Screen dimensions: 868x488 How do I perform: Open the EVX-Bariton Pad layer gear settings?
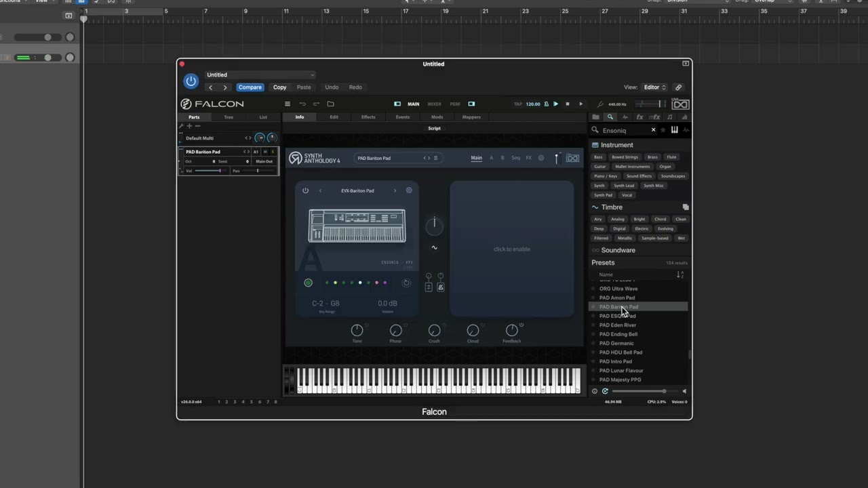coord(409,190)
